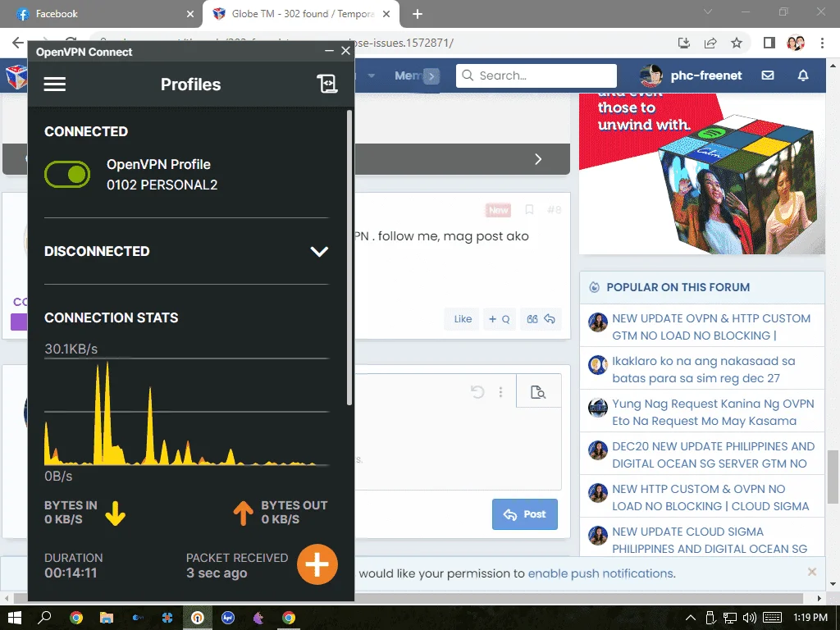The height and width of the screenshot is (630, 840).
Task: Click the enable push notifications link
Action: click(x=600, y=573)
